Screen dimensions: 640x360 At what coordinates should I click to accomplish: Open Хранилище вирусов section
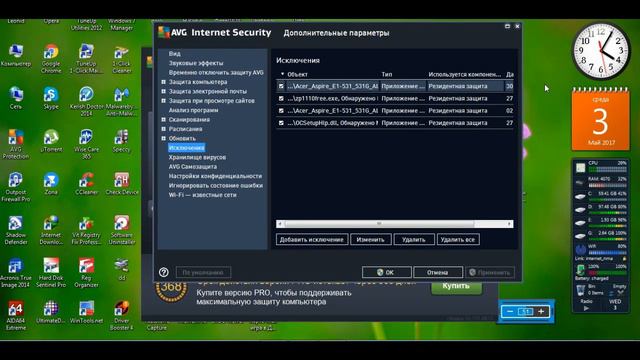pyautogui.click(x=197, y=157)
